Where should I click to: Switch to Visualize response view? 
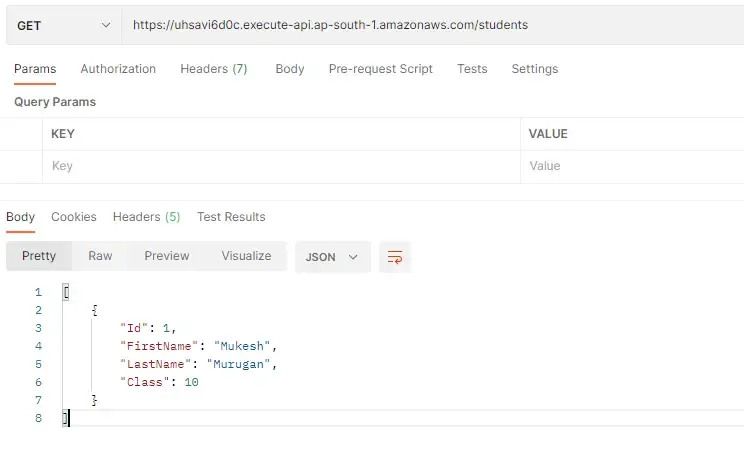(246, 256)
